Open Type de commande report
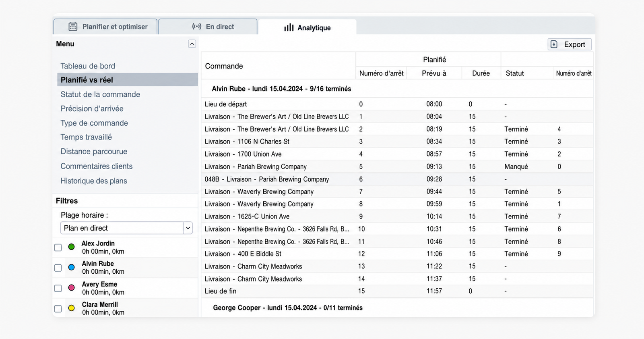The width and height of the screenshot is (644, 339). pyautogui.click(x=94, y=123)
